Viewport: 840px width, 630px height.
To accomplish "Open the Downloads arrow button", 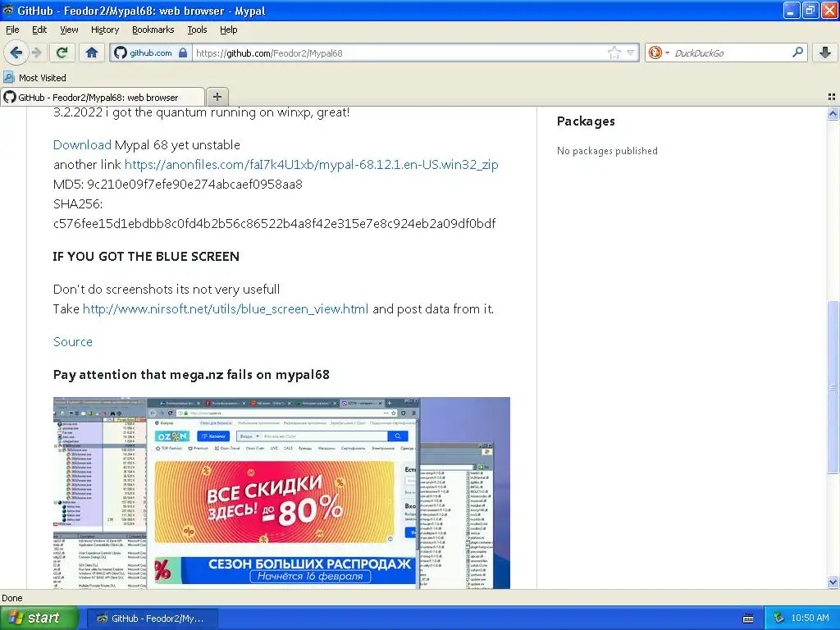I will (825, 52).
